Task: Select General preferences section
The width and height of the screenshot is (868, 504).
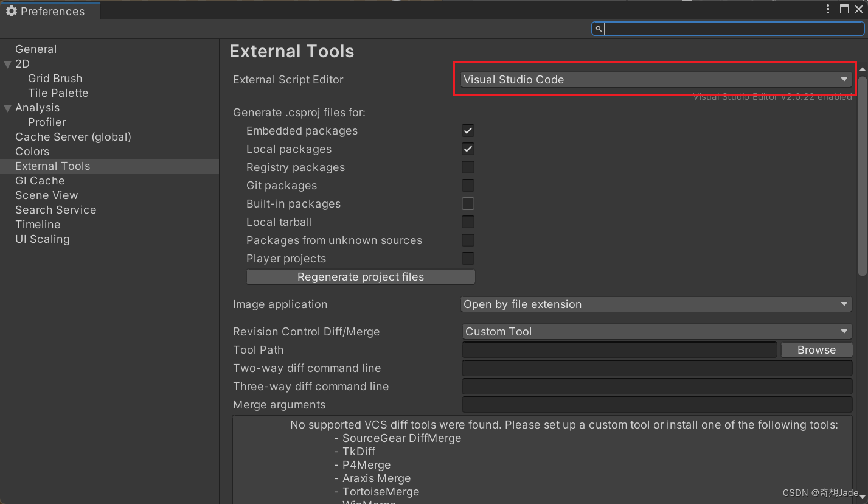Action: (x=36, y=49)
